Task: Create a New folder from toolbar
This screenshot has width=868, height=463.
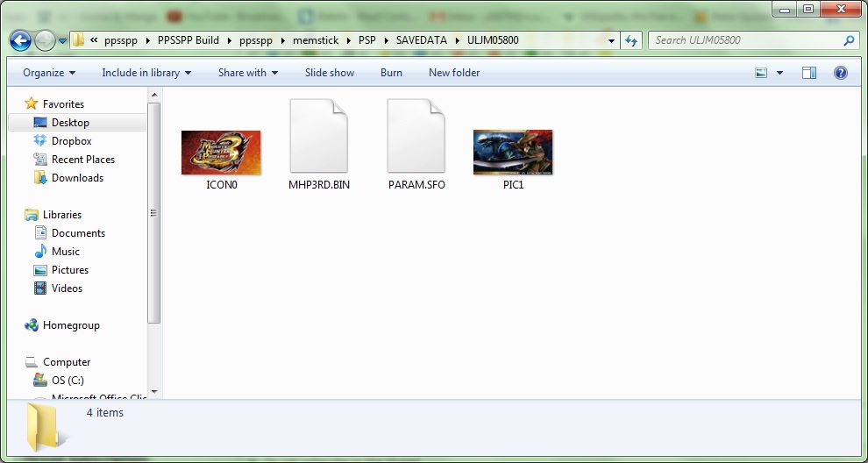Action: tap(454, 73)
